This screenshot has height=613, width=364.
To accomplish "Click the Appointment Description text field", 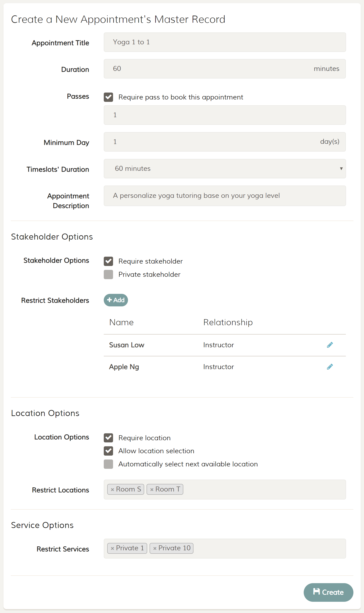I will [x=224, y=195].
